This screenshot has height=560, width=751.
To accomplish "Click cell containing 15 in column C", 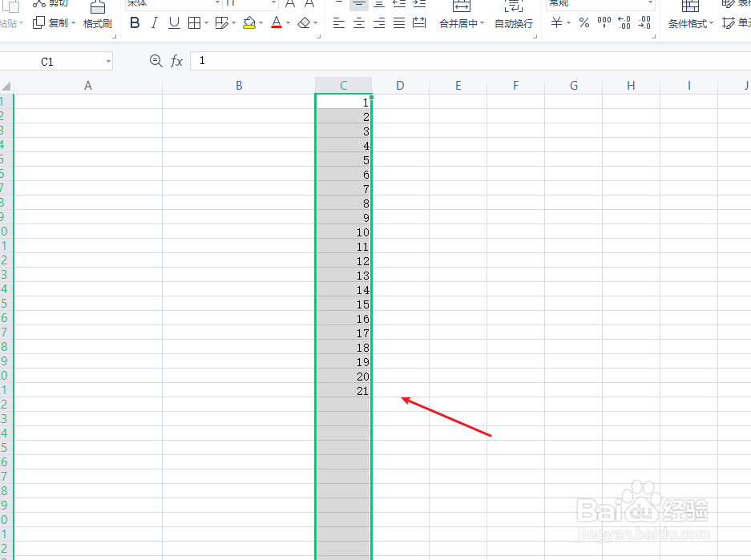I will click(343, 304).
